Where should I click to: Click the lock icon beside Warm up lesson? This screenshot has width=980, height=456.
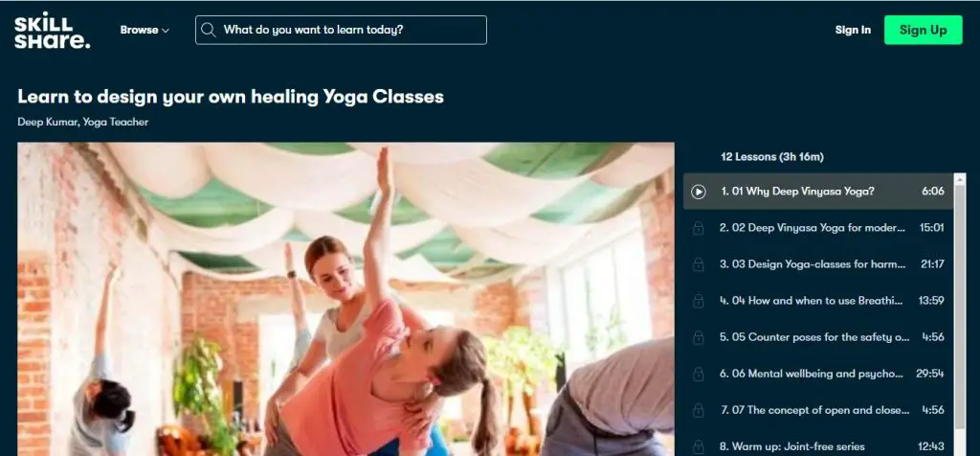(x=698, y=446)
